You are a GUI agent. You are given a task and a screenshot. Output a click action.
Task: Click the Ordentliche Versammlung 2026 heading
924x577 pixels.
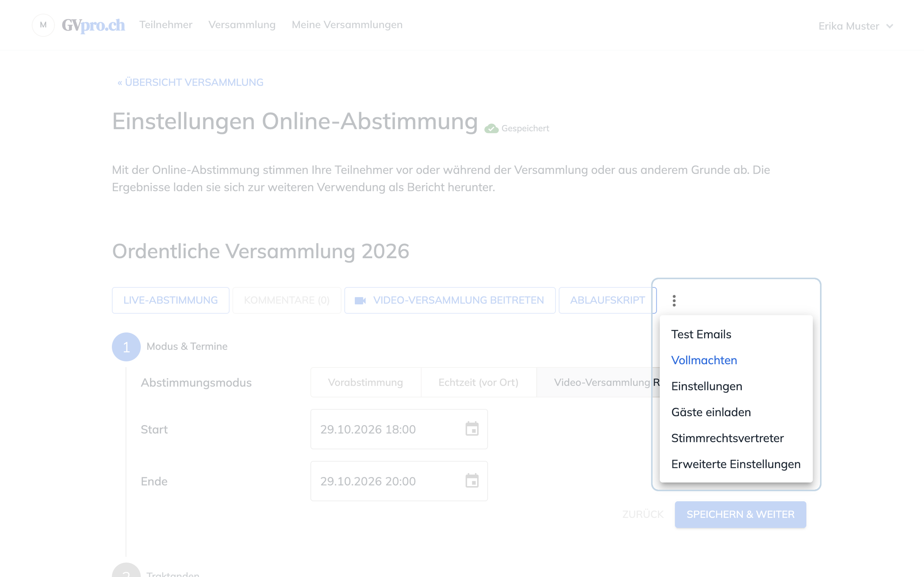(x=261, y=251)
